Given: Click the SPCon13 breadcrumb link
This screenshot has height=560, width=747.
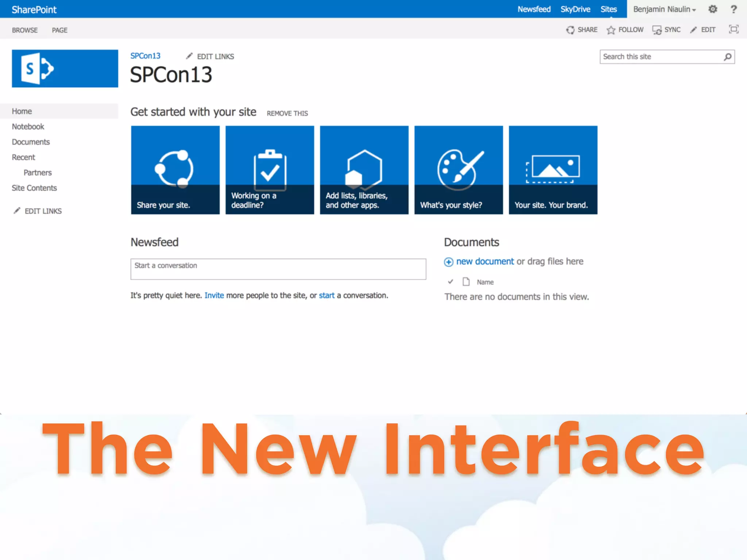Looking at the screenshot, I should (x=145, y=56).
